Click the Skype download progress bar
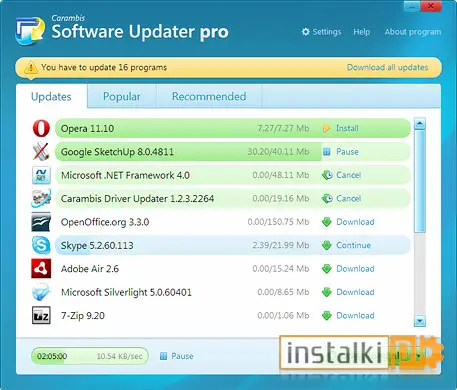This screenshot has width=457, height=390. [233, 245]
